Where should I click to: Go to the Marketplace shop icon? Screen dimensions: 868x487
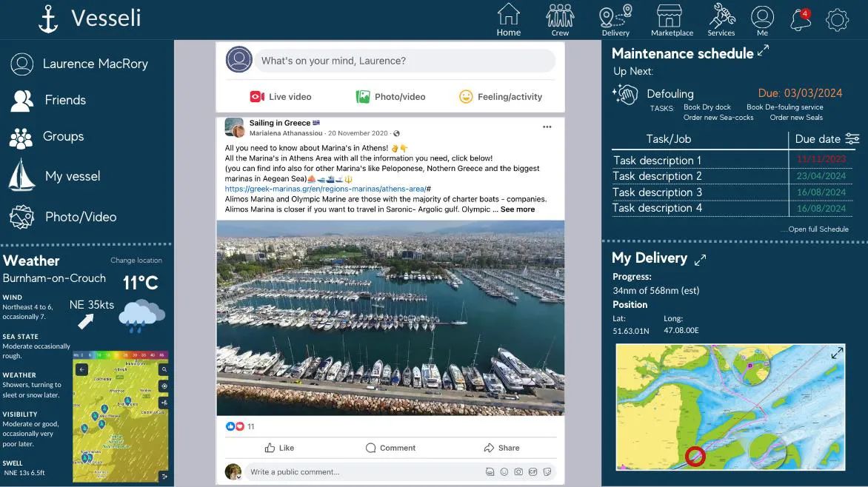(x=669, y=16)
